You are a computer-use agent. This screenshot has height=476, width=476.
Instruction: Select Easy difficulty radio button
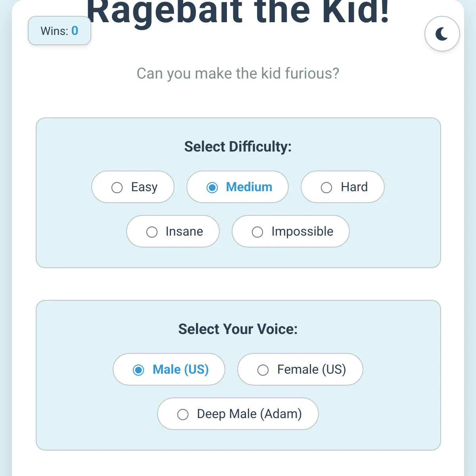(133, 187)
